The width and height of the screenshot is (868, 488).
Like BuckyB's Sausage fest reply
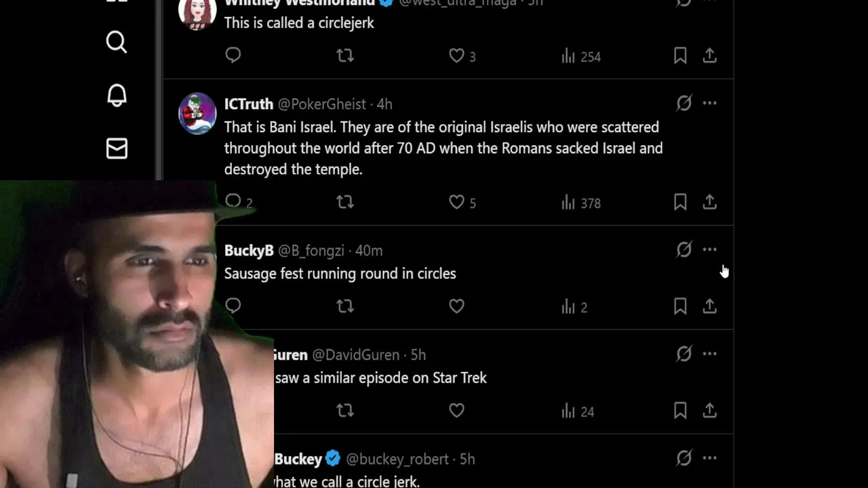point(457,306)
